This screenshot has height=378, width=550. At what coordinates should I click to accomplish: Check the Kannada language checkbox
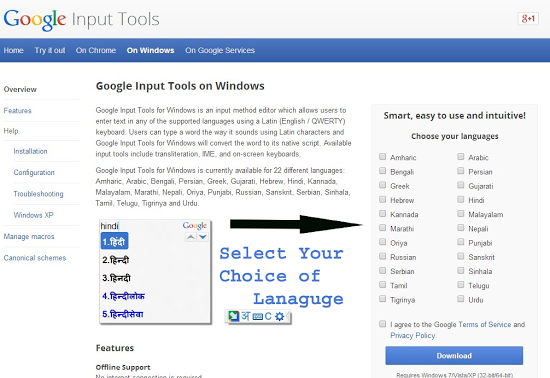point(382,214)
